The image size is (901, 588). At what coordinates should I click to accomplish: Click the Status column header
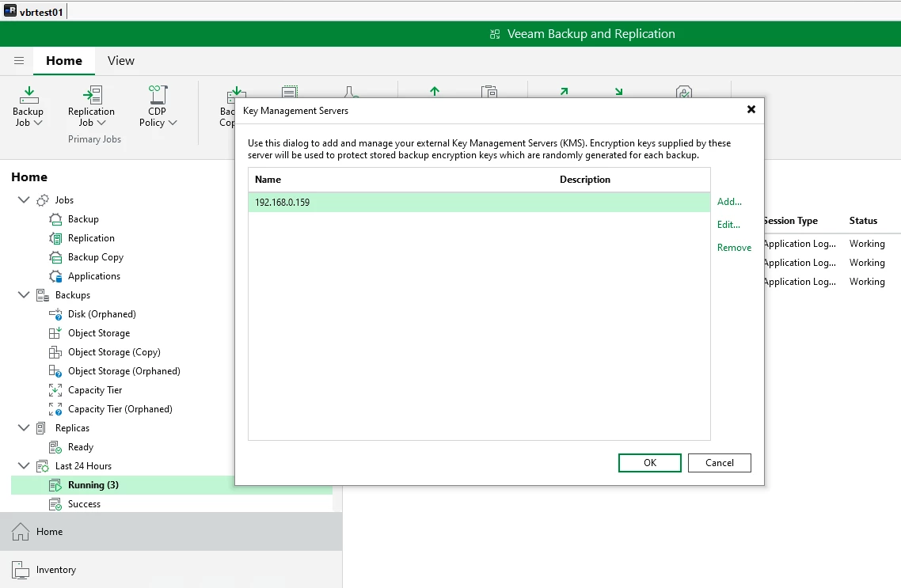(x=863, y=221)
